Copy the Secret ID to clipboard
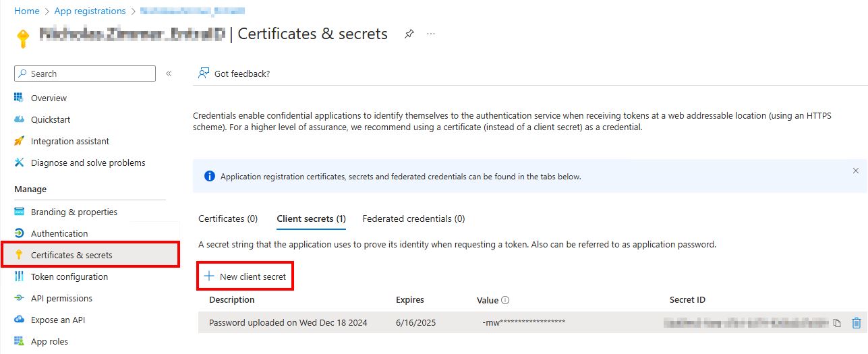 pos(837,323)
